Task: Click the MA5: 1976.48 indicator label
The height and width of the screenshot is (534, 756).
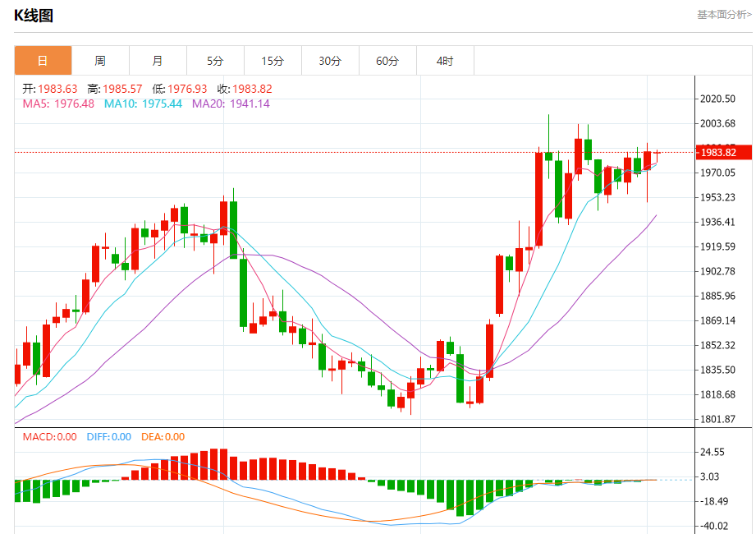Action: click(x=58, y=104)
